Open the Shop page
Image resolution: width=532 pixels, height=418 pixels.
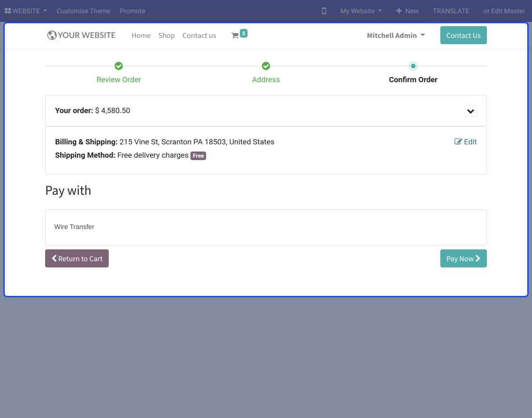167,36
